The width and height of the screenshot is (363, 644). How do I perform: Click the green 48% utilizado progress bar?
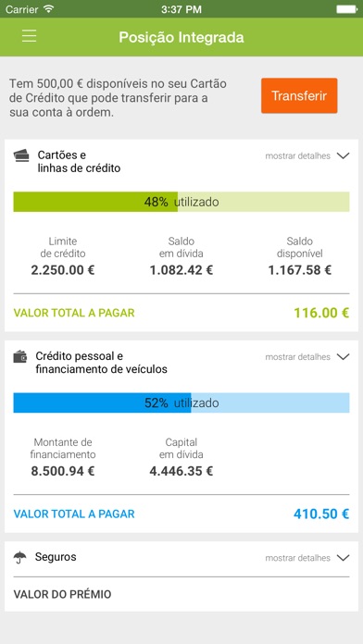coord(181,202)
